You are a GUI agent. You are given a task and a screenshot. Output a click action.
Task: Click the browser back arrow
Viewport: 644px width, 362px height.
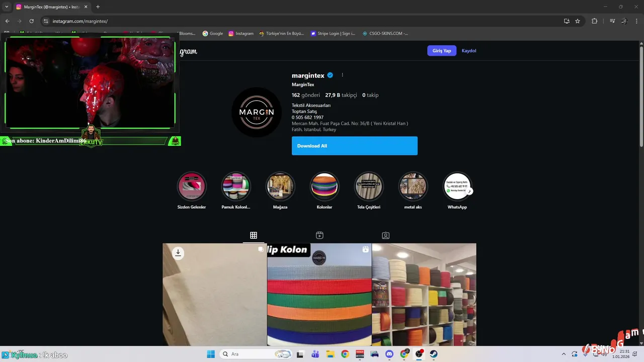(7, 21)
